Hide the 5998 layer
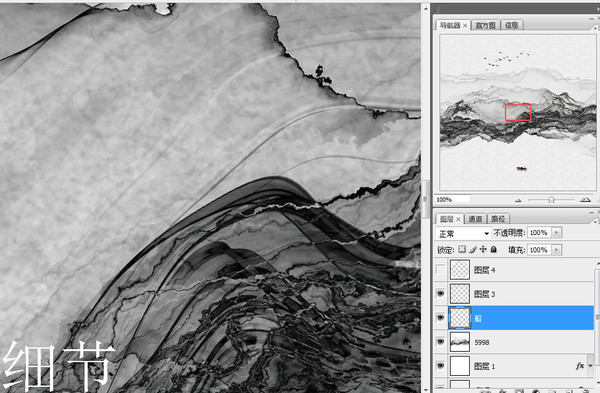This screenshot has width=600, height=393. tap(440, 342)
